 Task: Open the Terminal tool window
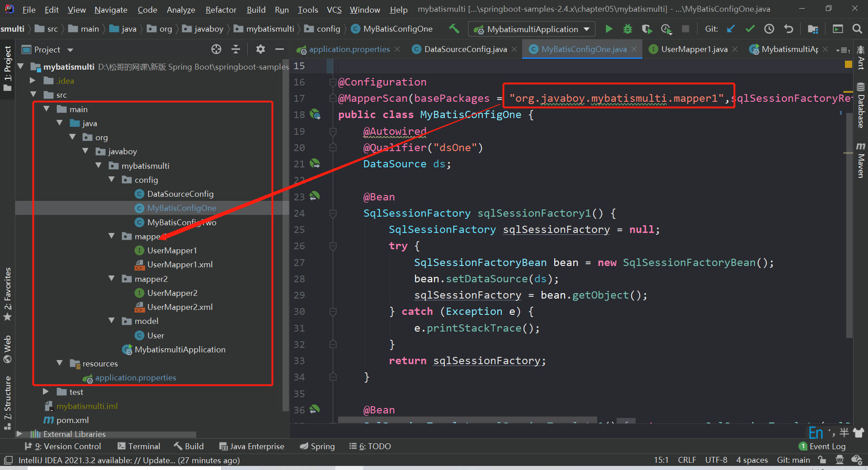[x=139, y=446]
